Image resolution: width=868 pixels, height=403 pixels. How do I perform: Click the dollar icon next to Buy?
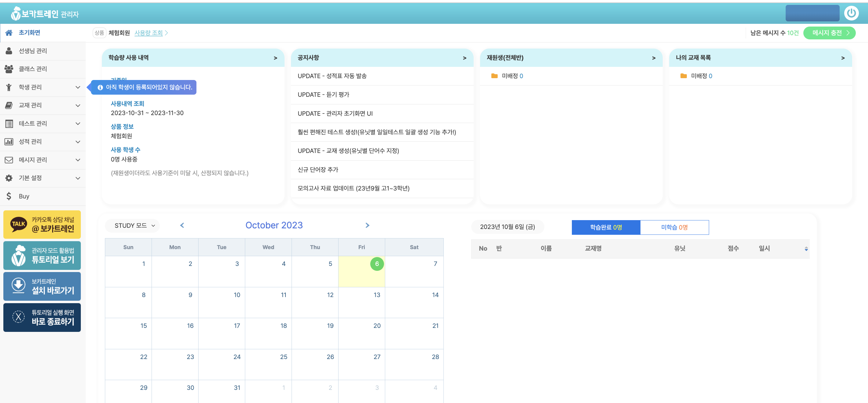(x=9, y=196)
